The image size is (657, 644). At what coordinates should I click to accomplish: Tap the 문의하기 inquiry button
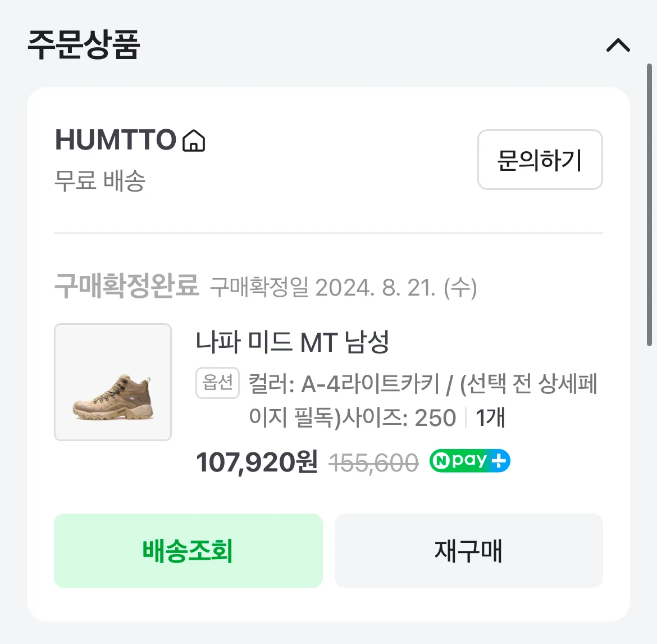[540, 160]
